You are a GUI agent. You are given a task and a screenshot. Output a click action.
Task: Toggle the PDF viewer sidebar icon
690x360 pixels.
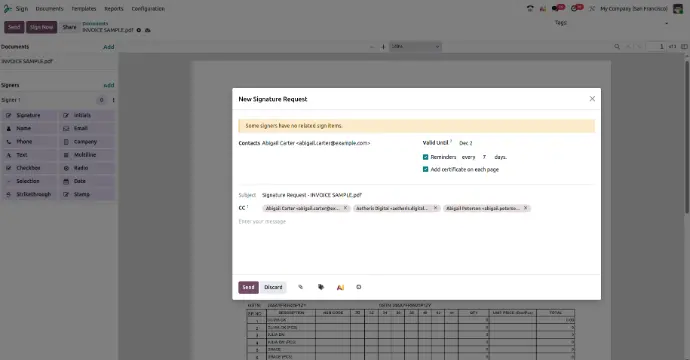pyautogui.click(x=684, y=46)
